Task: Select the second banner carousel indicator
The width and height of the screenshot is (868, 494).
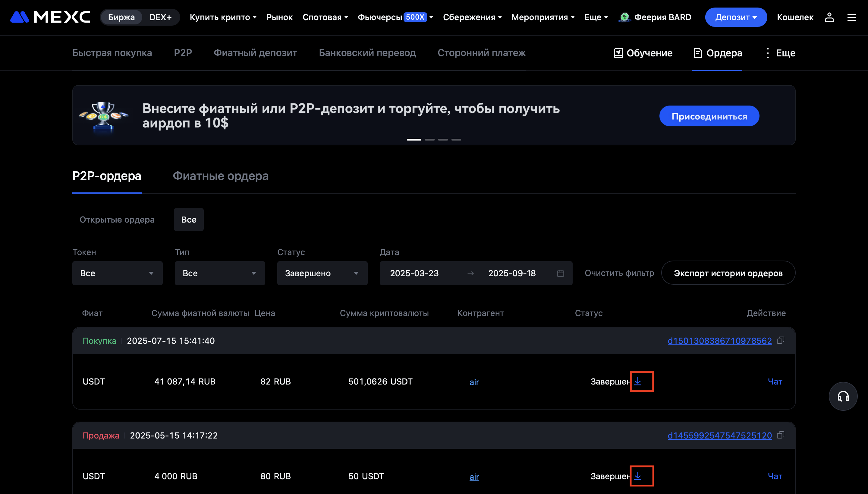Action: point(429,139)
